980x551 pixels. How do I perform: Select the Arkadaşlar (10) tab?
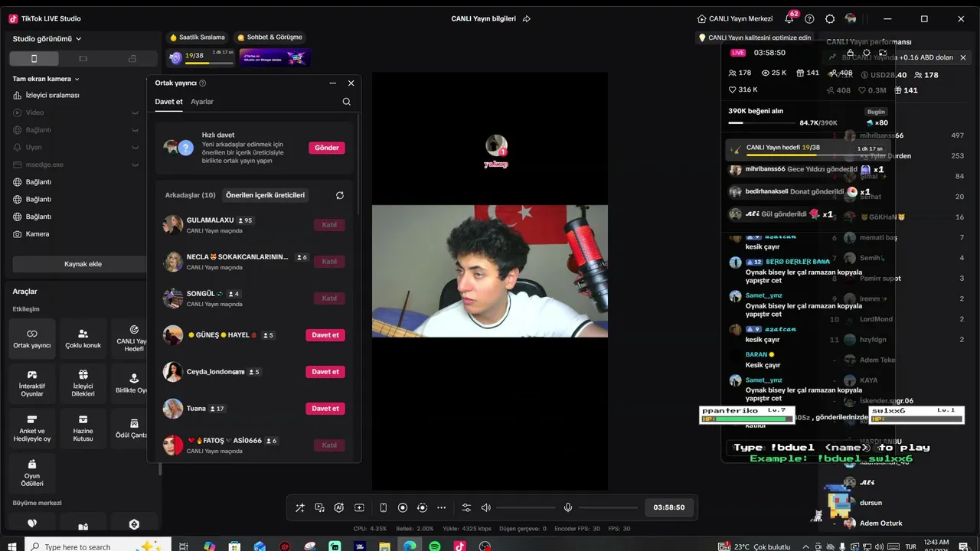pos(191,195)
